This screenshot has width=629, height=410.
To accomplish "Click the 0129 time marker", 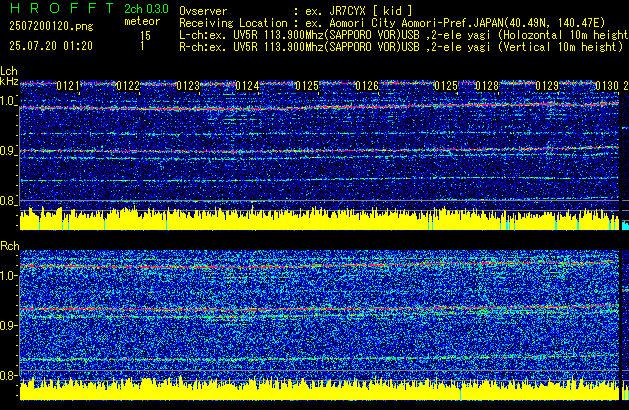I will click(547, 86).
